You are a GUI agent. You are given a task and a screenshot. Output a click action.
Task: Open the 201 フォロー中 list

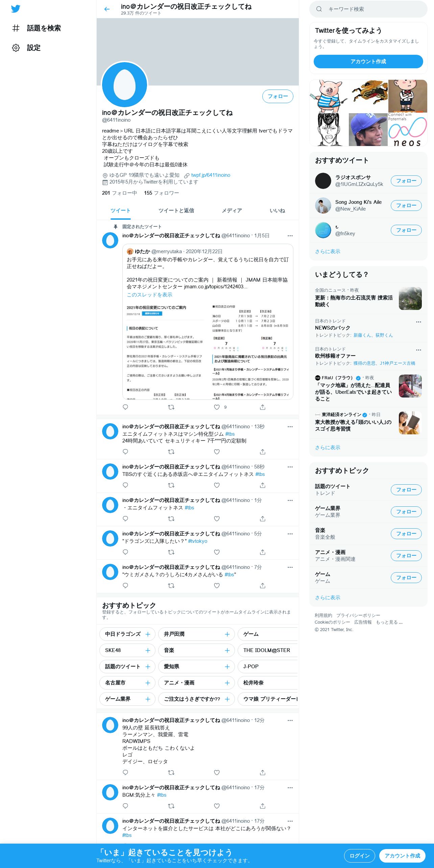pyautogui.click(x=119, y=193)
